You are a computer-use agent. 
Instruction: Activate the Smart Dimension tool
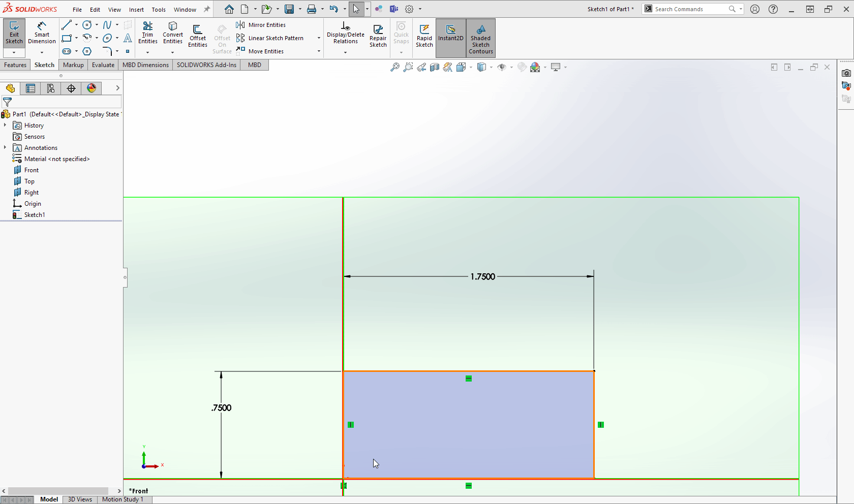click(x=42, y=34)
